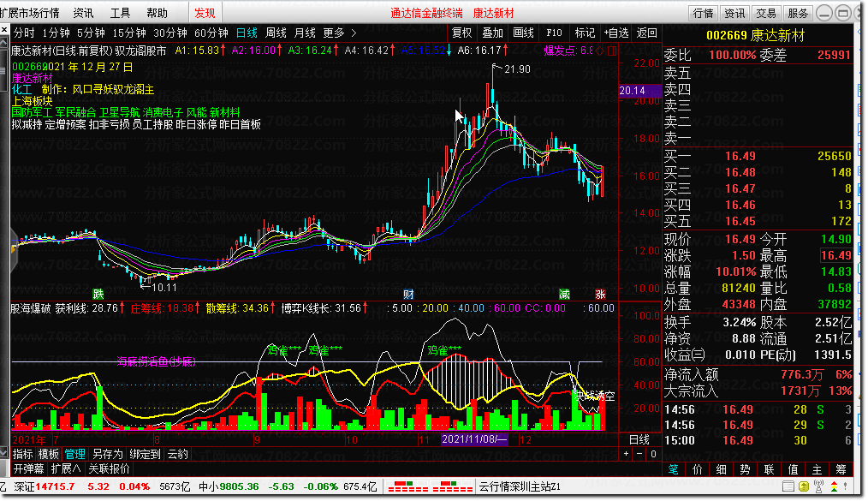The height and width of the screenshot is (501, 868).
Task: Click the 跌 marker on the chart
Action: pyautogui.click(x=98, y=294)
